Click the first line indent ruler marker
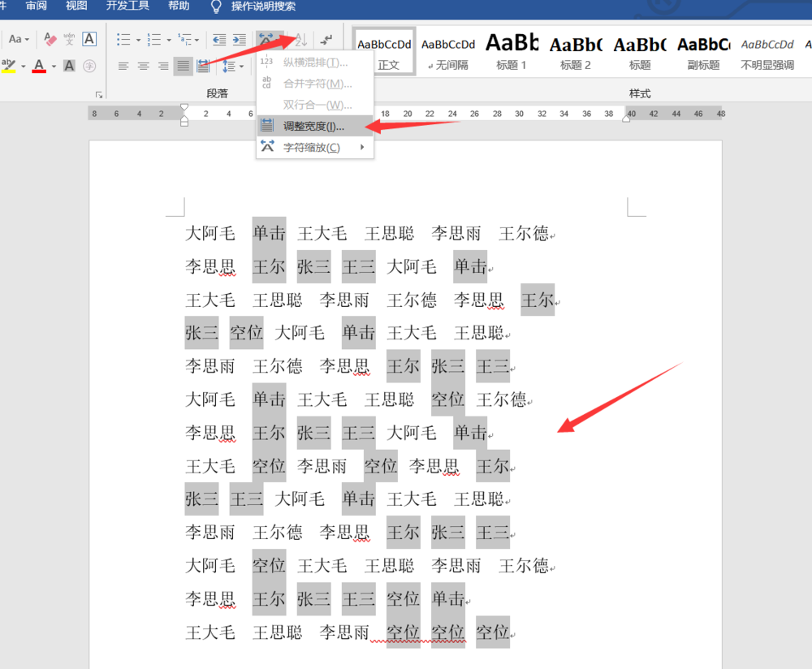812x669 pixels. (x=184, y=108)
